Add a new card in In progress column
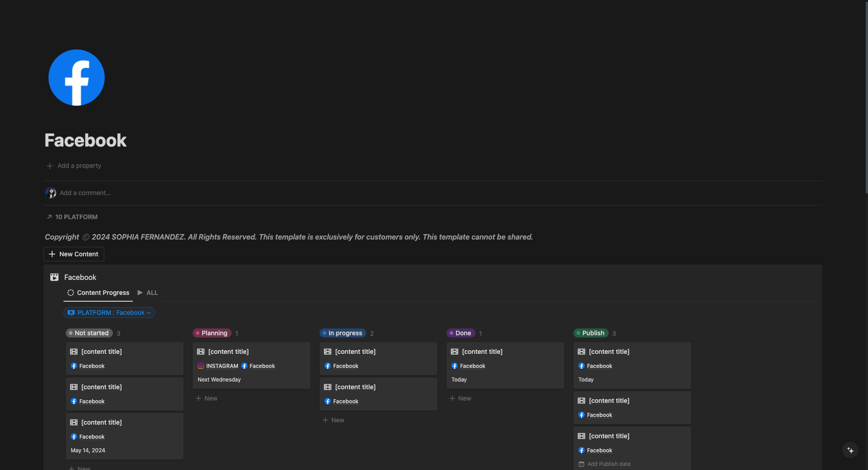This screenshot has width=868, height=470. point(334,420)
